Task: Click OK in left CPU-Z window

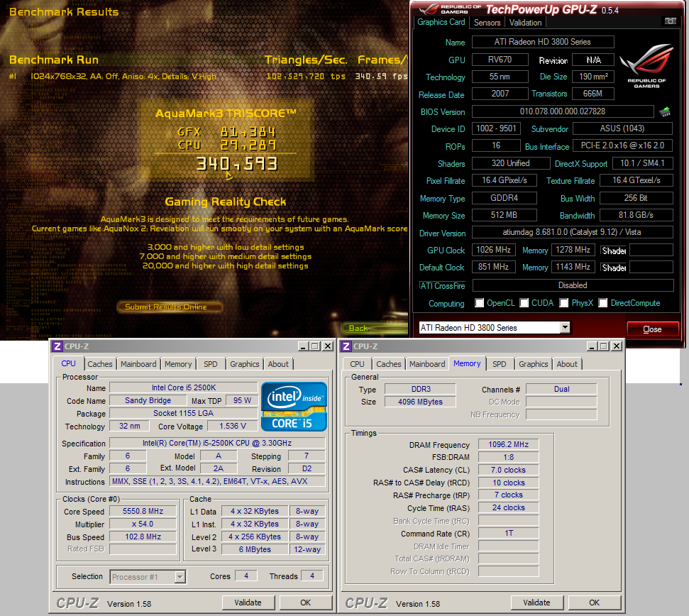Action: point(305,603)
